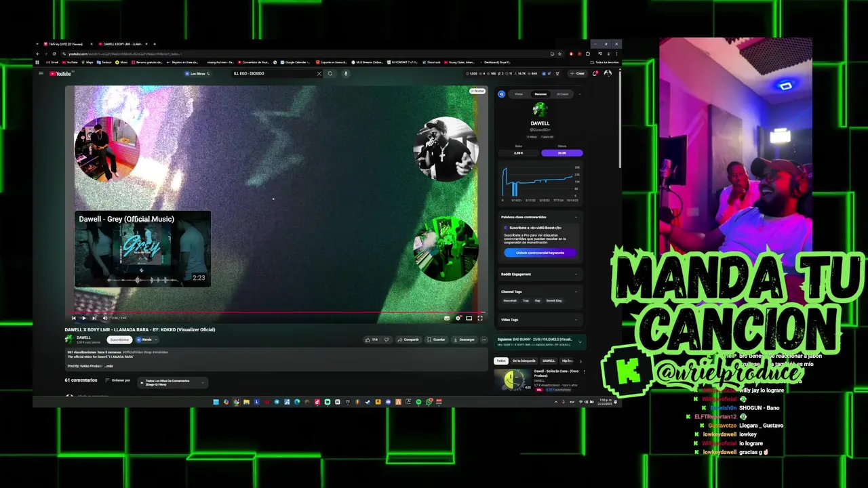Show more chips with right arrow
868x488 pixels.
click(x=580, y=361)
